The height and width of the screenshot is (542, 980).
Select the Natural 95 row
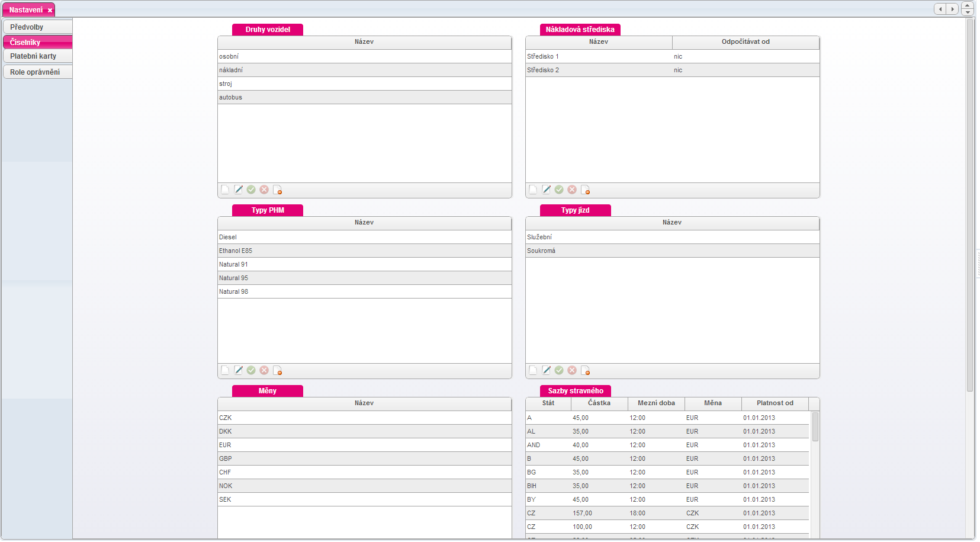364,278
